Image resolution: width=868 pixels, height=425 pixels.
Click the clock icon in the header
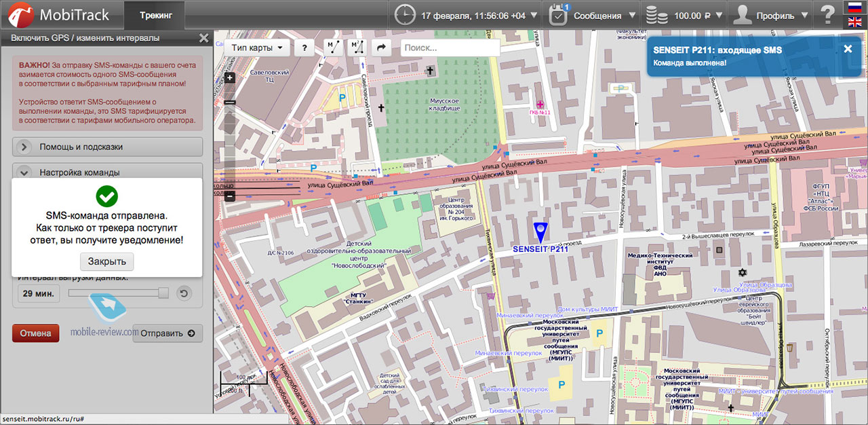(405, 15)
